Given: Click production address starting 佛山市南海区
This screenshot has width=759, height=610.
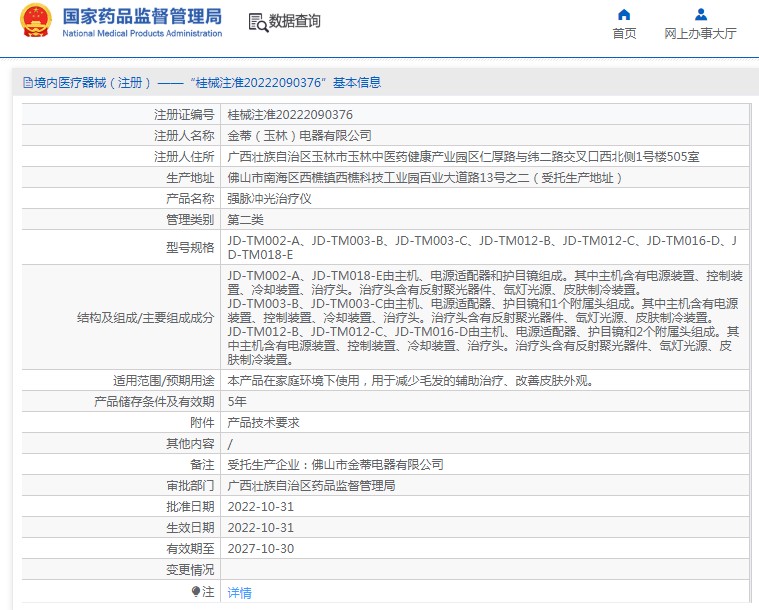Looking at the screenshot, I should point(425,178).
